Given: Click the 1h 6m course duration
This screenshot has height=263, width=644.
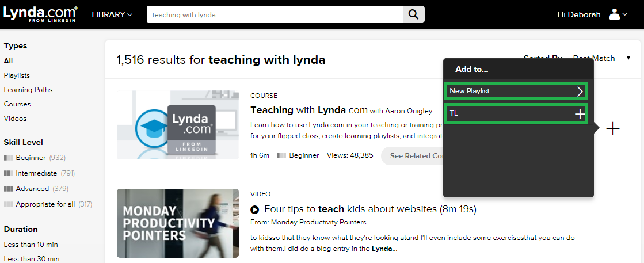Looking at the screenshot, I should tap(260, 156).
